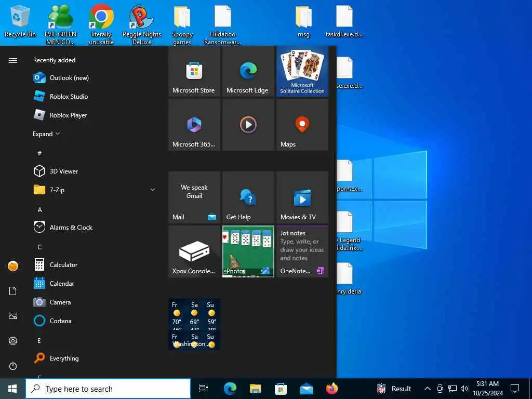
Task: Open the Washington weather tile
Action: coord(194,324)
